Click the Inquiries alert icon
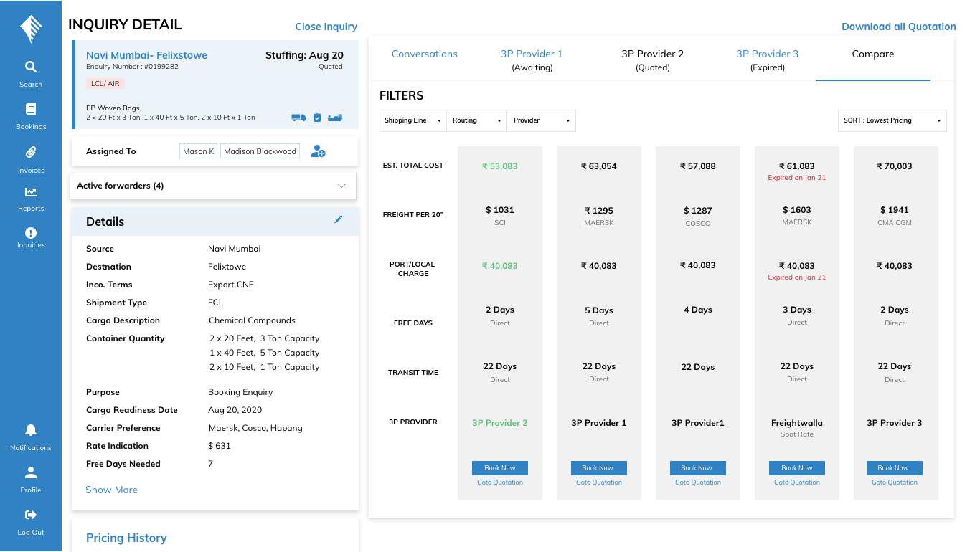Screen dimensions: 980x552 point(31,233)
